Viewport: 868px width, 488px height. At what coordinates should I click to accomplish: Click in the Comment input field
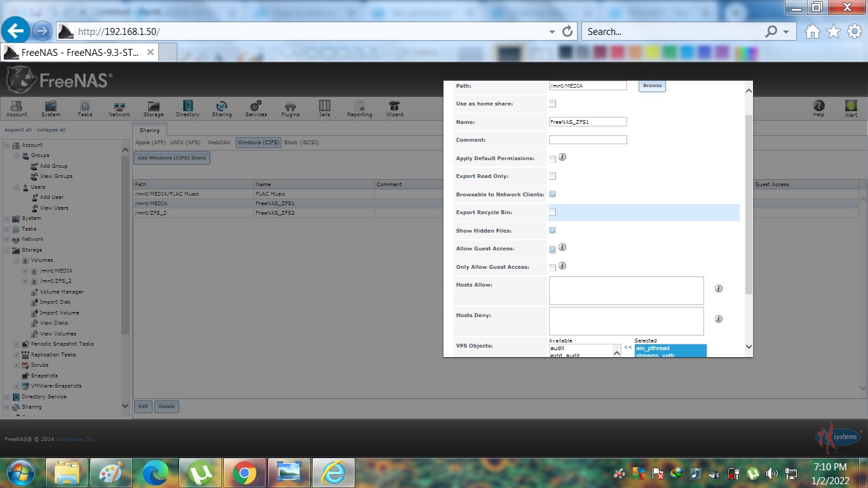[588, 140]
